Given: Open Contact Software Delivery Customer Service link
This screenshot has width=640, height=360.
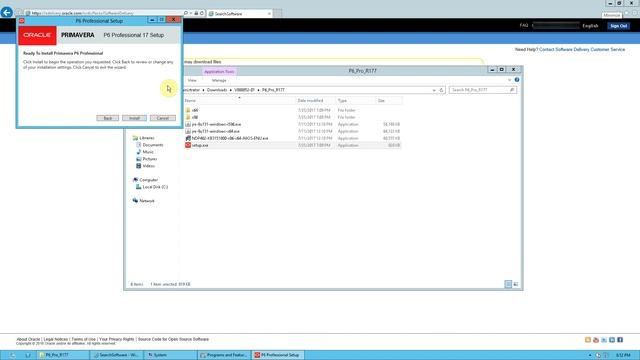Looking at the screenshot, I should pos(582,49).
